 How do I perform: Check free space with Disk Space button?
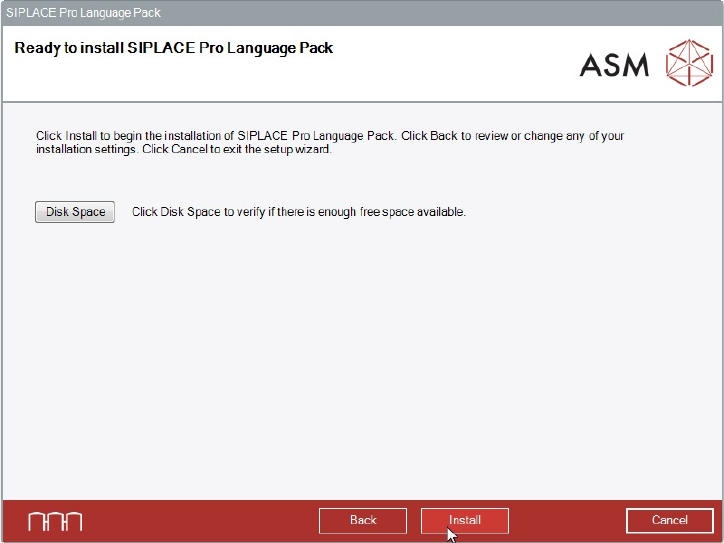pyautogui.click(x=75, y=212)
